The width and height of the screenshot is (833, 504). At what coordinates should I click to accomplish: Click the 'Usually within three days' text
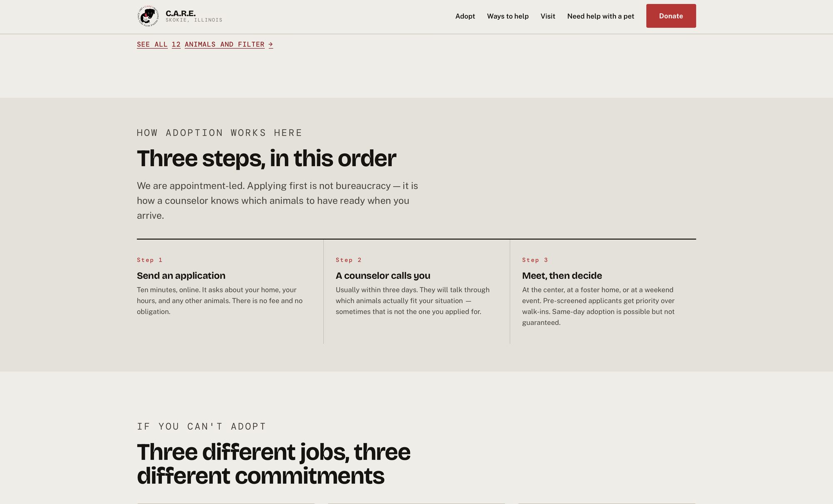(x=413, y=300)
